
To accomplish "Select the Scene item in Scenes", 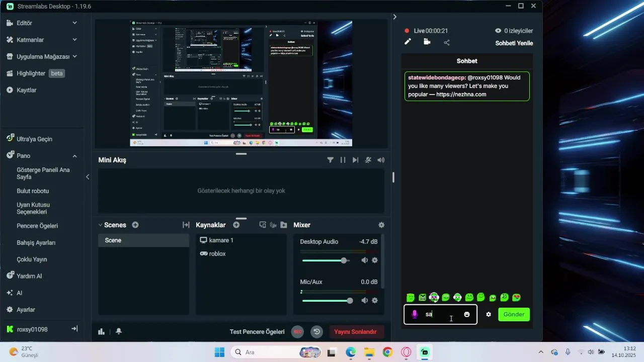I will click(x=143, y=240).
